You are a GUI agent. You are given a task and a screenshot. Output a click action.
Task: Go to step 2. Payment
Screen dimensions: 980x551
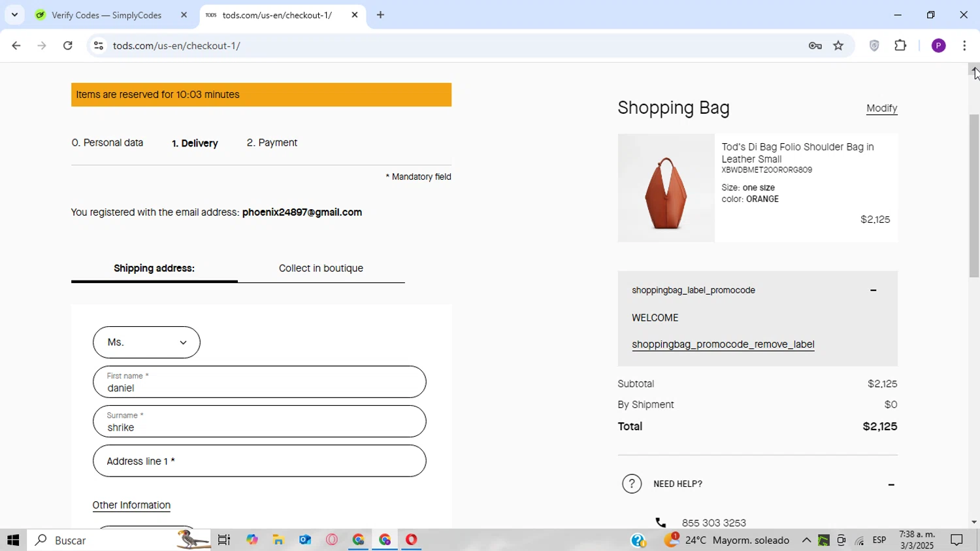[272, 142]
